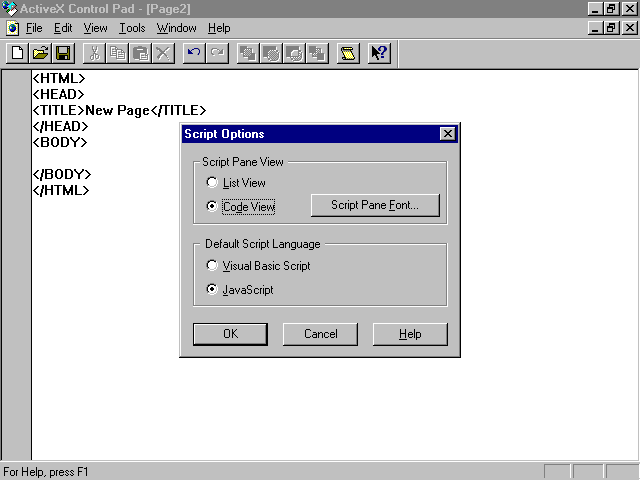
Task: Choose JavaScript as default script language
Action: coord(211,290)
